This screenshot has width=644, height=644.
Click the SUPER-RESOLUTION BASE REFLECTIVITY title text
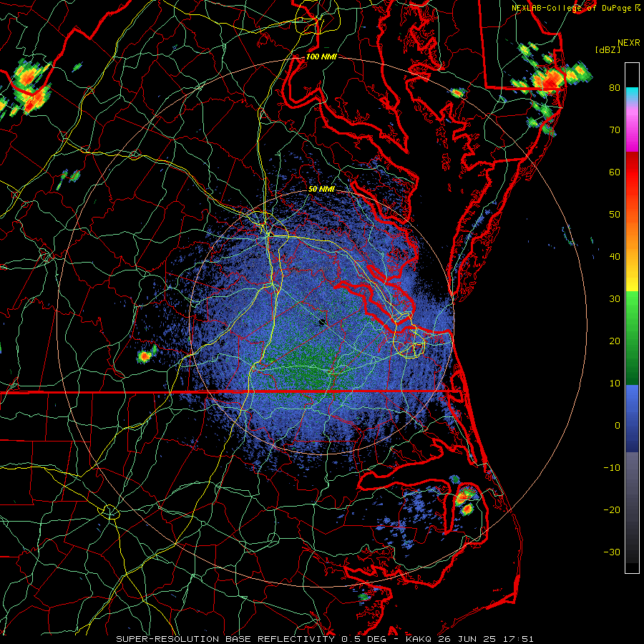tap(225, 639)
